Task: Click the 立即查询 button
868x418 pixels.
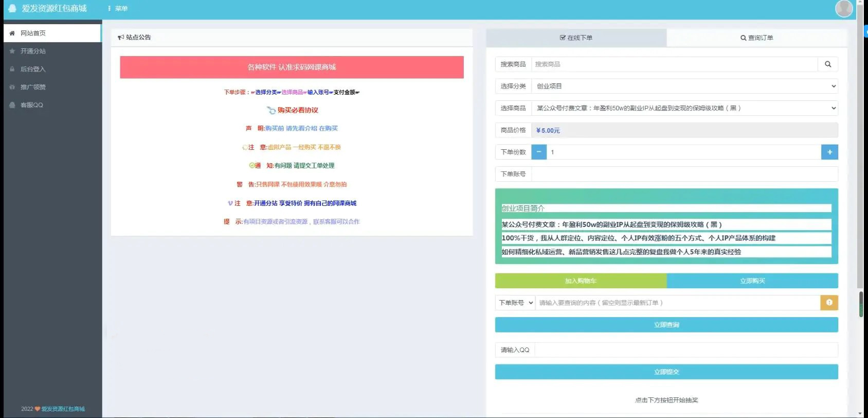Action: coord(666,325)
